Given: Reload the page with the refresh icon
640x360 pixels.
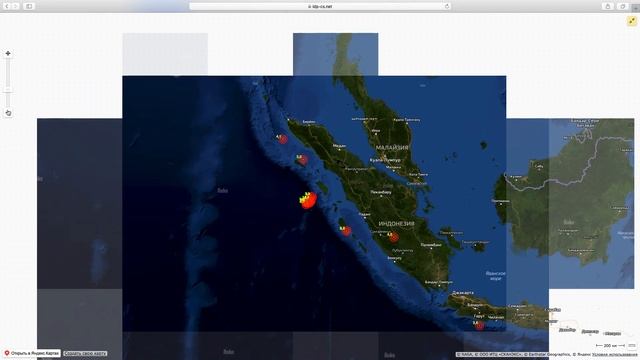Looking at the screenshot, I should [447, 6].
